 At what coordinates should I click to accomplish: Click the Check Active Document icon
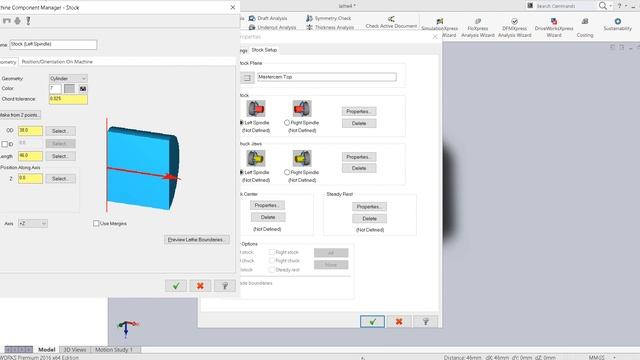pyautogui.click(x=391, y=19)
